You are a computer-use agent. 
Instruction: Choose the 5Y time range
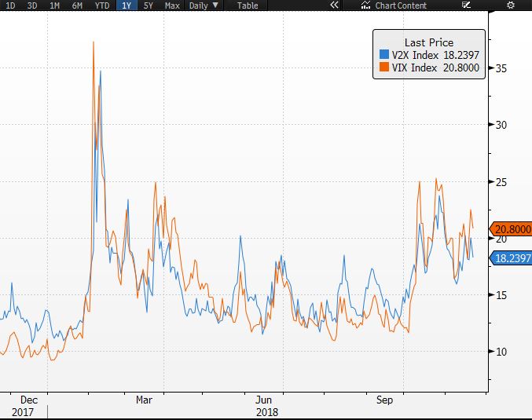click(149, 5)
